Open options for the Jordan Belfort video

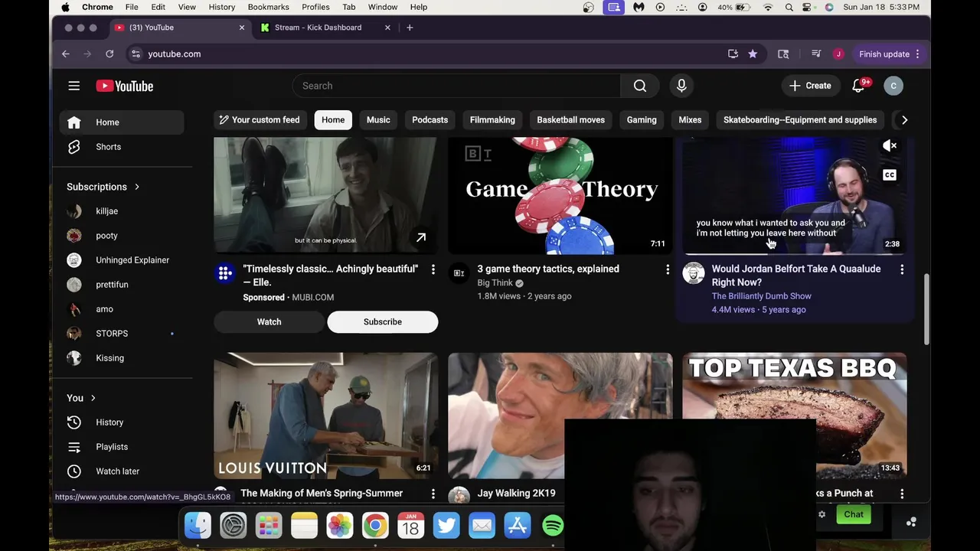tap(902, 269)
